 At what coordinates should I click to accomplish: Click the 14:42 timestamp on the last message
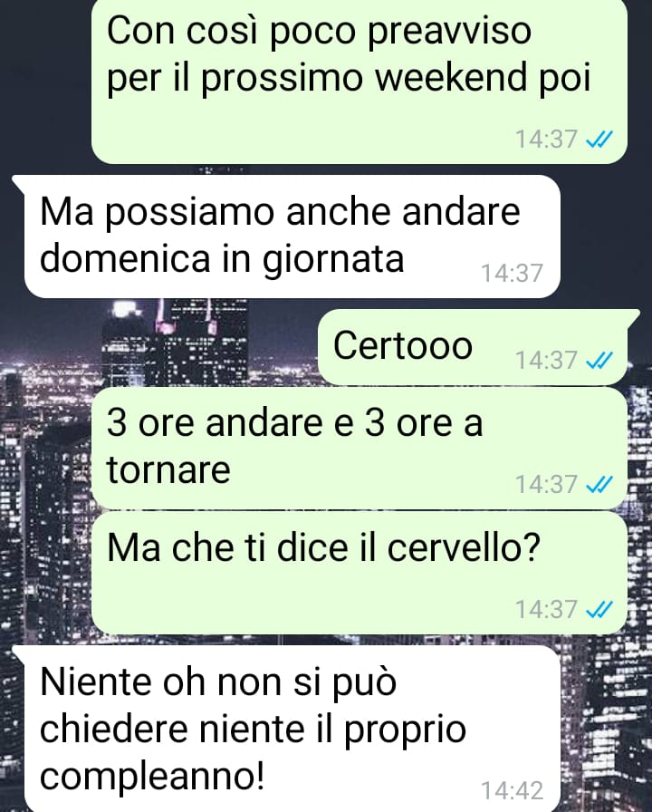tap(513, 791)
